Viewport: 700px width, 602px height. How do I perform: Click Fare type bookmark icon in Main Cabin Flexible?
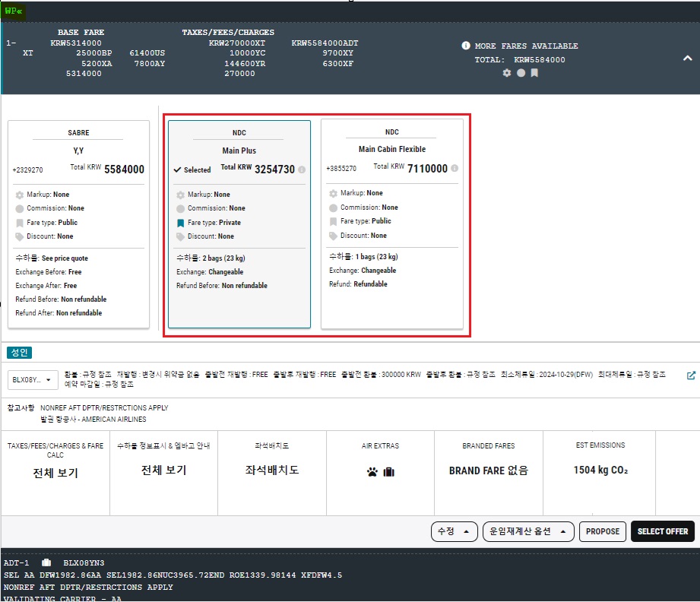333,221
